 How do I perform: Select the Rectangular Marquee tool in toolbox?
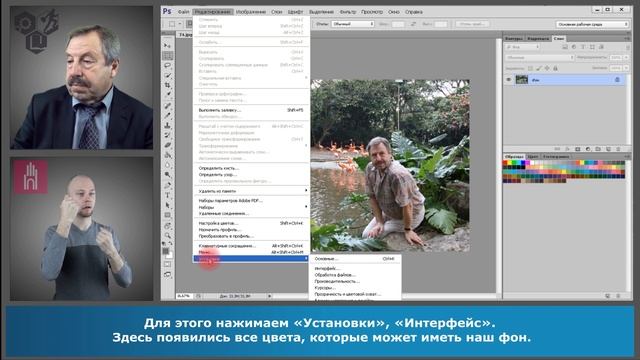pos(168,56)
